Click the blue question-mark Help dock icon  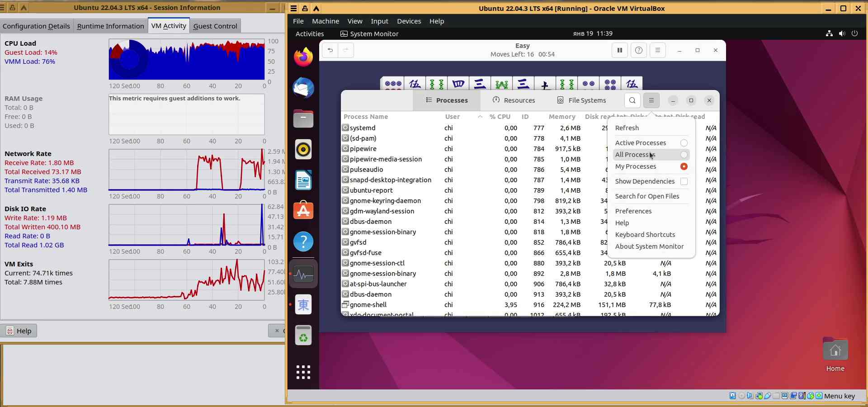pyautogui.click(x=303, y=241)
